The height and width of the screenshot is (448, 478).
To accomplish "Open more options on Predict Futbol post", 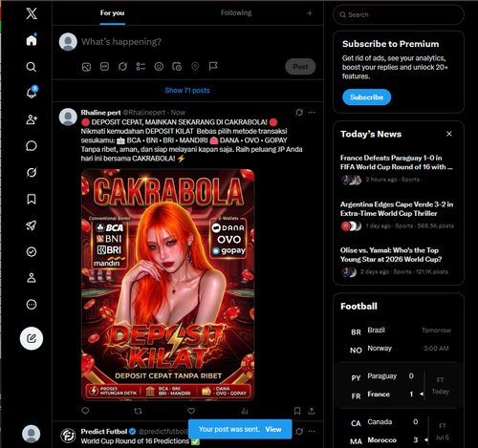I will 312,431.
